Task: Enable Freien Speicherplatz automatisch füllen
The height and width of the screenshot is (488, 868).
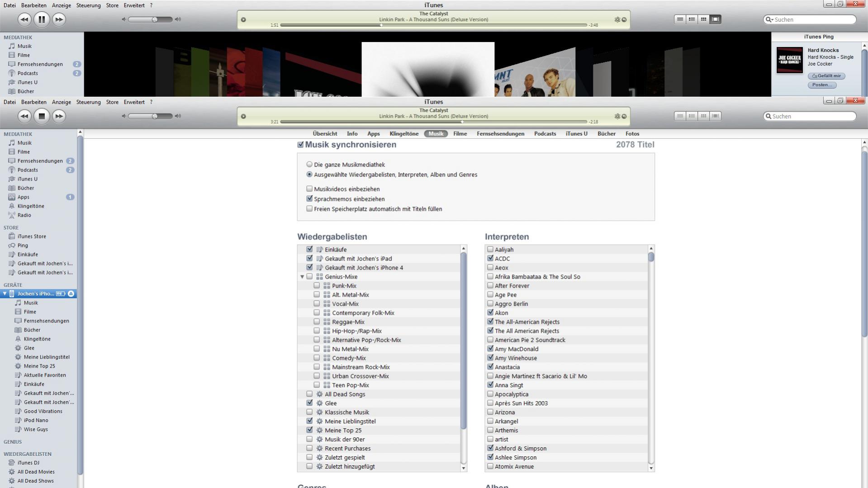Action: tap(309, 209)
